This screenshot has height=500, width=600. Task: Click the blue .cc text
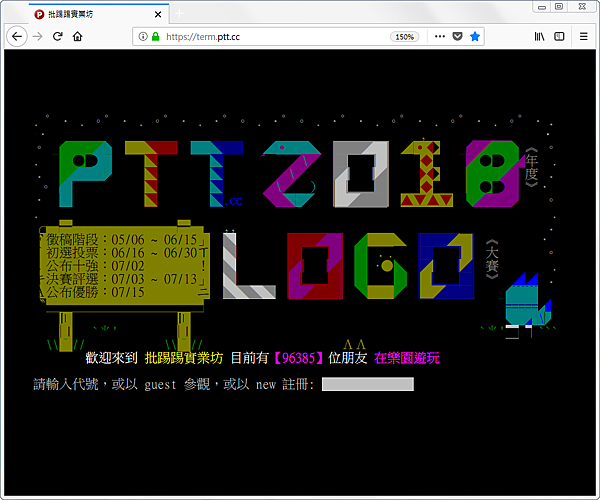click(x=234, y=201)
